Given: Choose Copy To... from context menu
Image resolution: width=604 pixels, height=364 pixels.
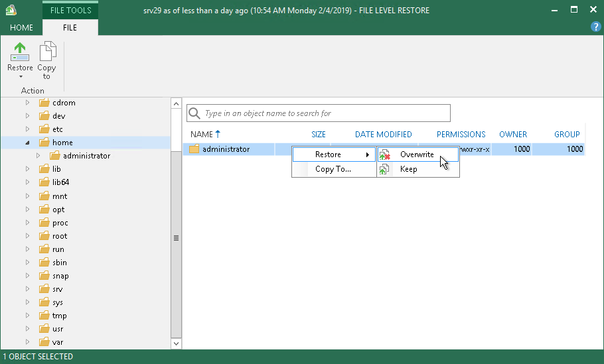Looking at the screenshot, I should click(x=333, y=169).
